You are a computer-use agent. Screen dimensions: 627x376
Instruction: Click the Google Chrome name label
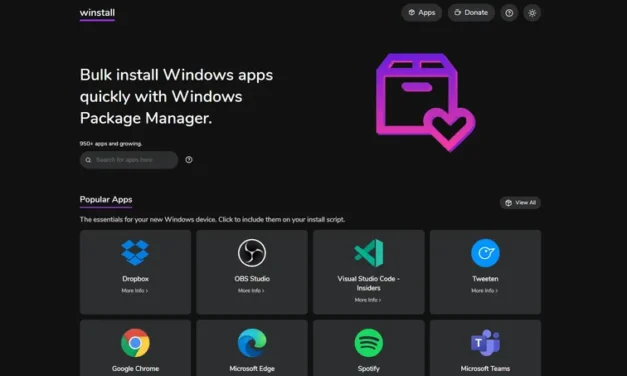[135, 369]
